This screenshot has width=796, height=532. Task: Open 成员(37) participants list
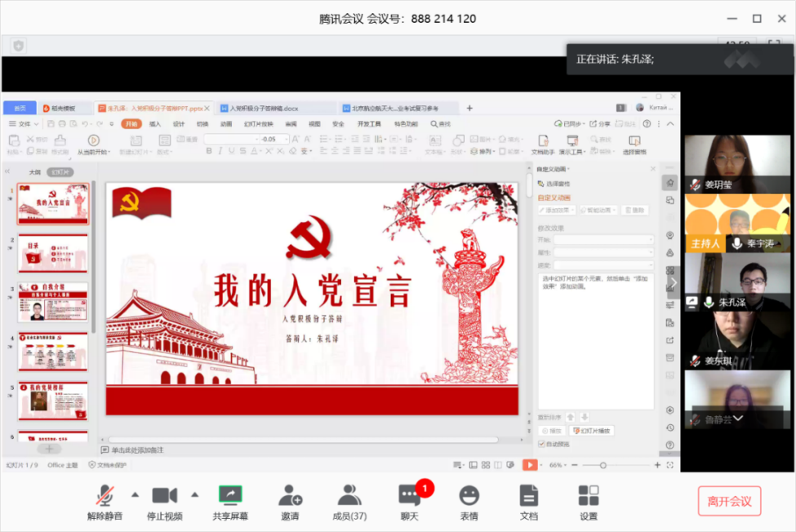pyautogui.click(x=349, y=496)
